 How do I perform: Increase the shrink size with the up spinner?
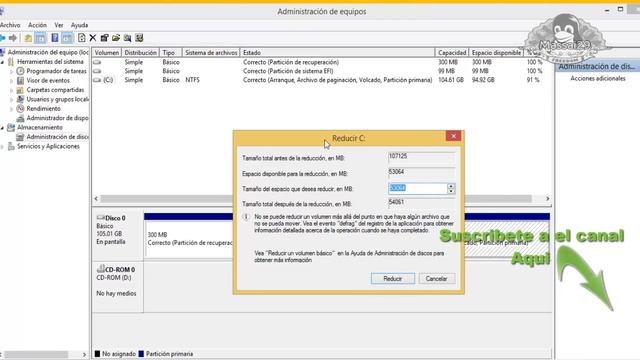click(x=451, y=186)
